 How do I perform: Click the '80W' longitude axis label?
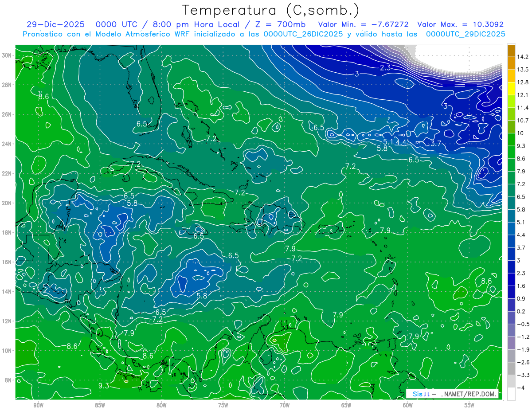(161, 405)
